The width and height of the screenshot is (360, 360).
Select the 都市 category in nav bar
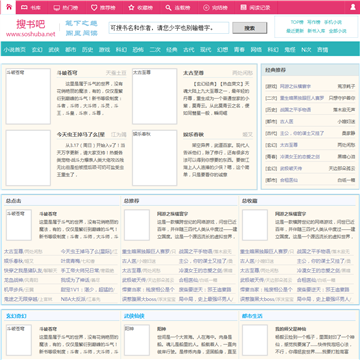pos(71,50)
